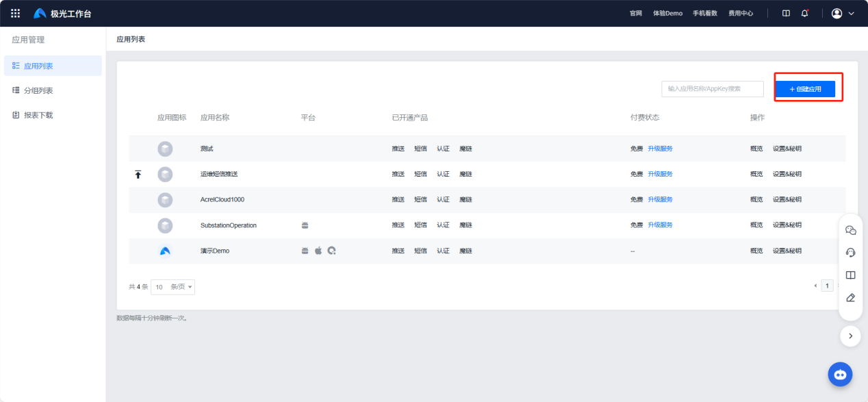Image resolution: width=868 pixels, height=402 pixels.
Task: Open 设置&秘钥 for SubstationOperation
Action: coord(787,225)
